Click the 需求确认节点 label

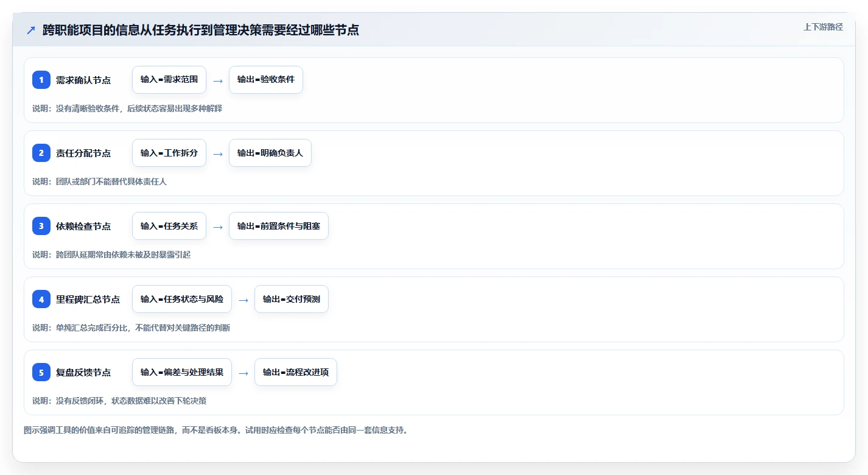tap(83, 80)
